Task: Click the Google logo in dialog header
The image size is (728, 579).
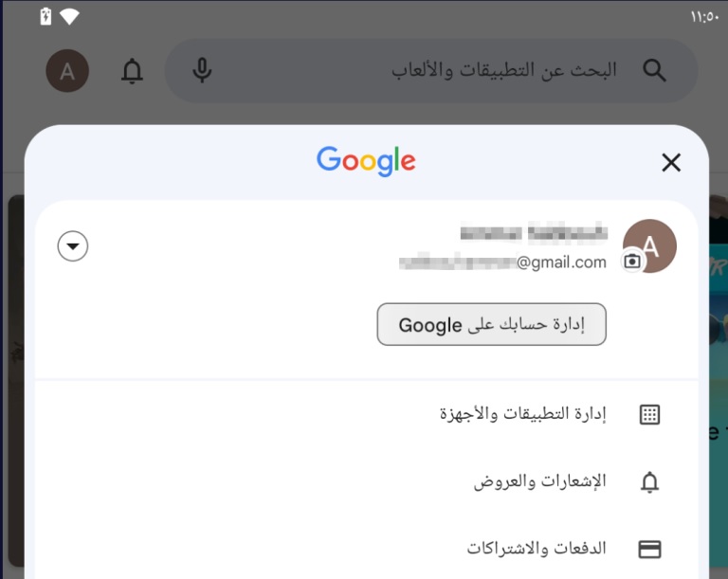Action: tap(366, 161)
